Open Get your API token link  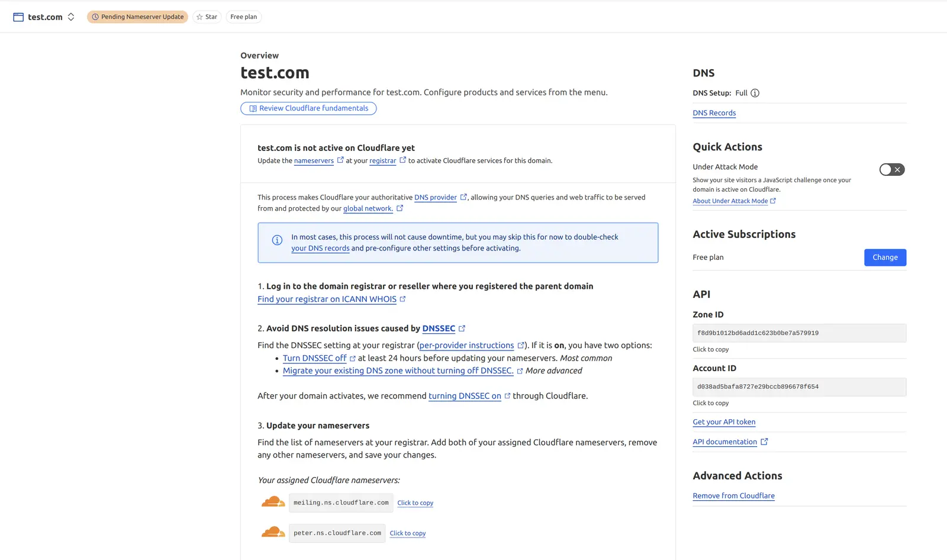pyautogui.click(x=724, y=422)
